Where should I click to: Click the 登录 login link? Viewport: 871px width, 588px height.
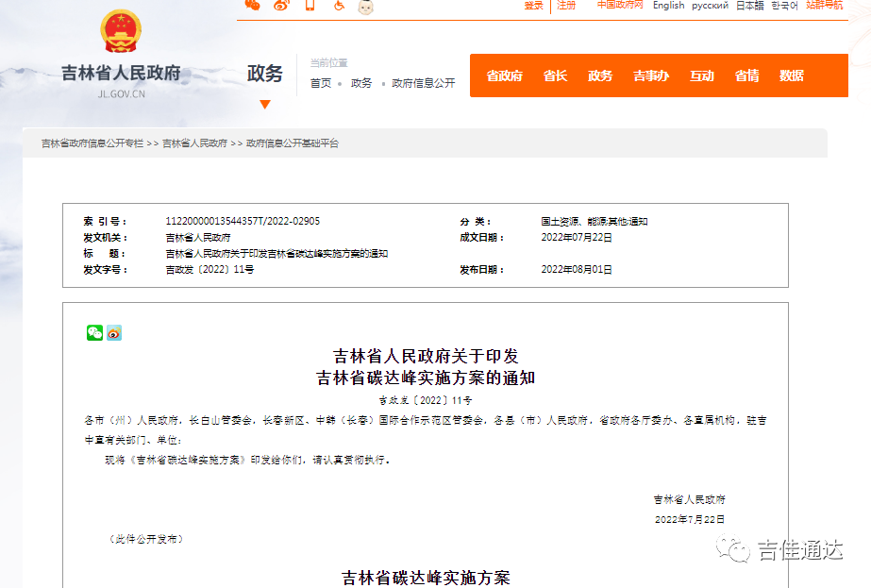pyautogui.click(x=533, y=6)
